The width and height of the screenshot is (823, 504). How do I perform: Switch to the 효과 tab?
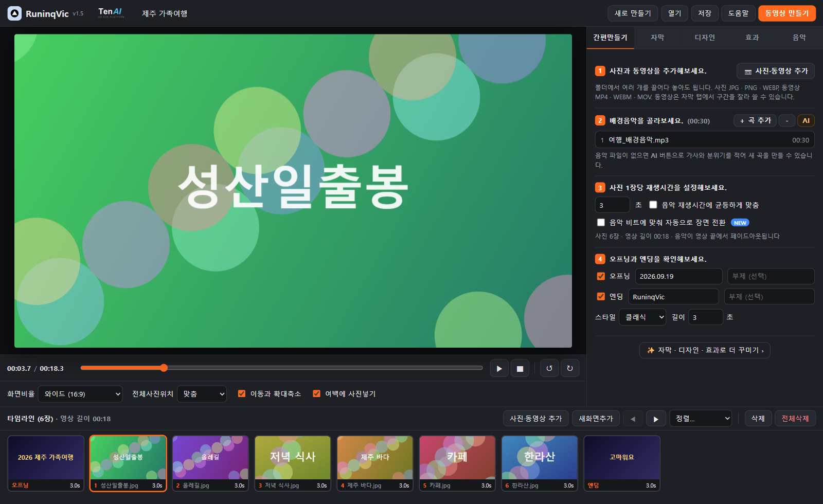pyautogui.click(x=752, y=38)
